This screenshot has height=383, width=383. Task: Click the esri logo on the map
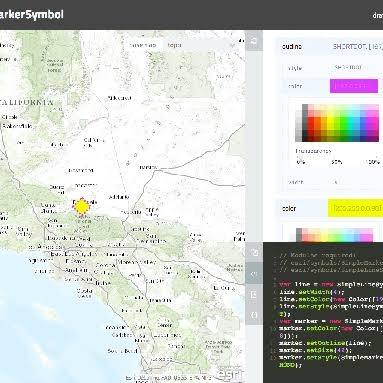229,375
